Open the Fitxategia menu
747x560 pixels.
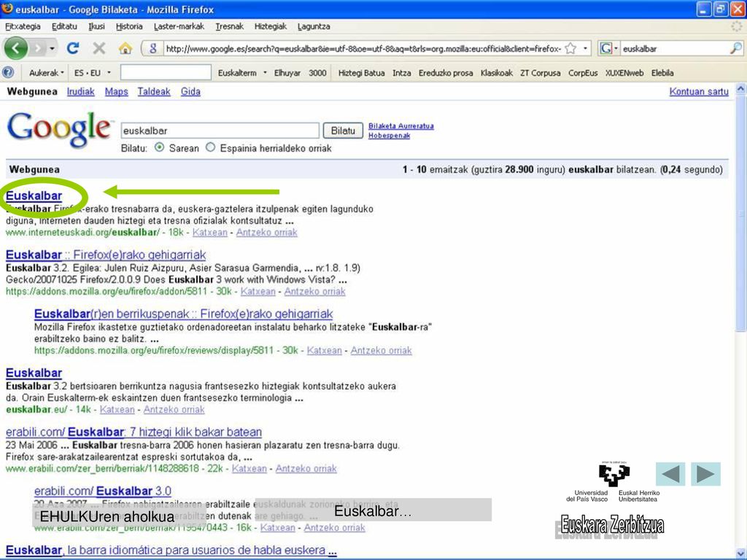tap(23, 26)
